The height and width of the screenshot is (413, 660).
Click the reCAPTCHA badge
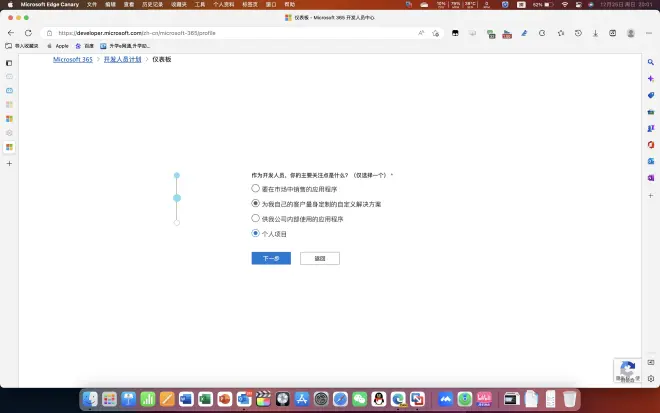click(627, 371)
